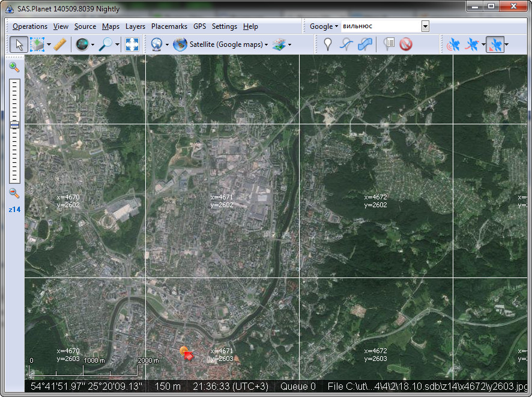Open the Operations menu

point(29,26)
